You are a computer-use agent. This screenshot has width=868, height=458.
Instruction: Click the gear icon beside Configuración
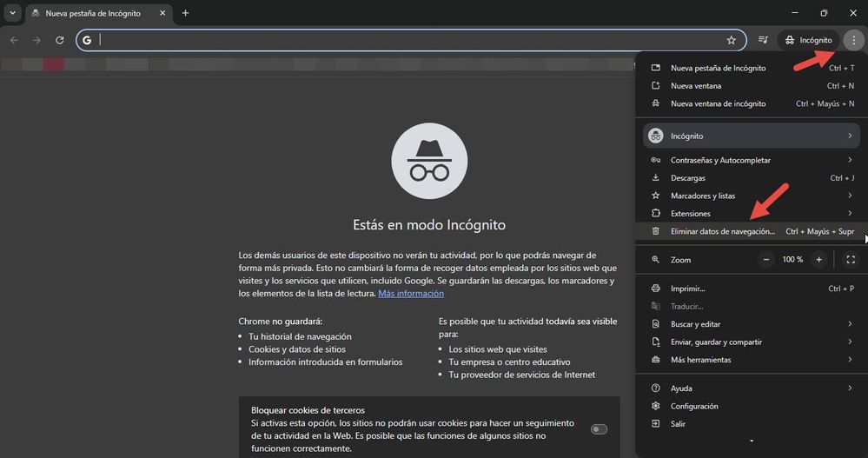point(655,405)
